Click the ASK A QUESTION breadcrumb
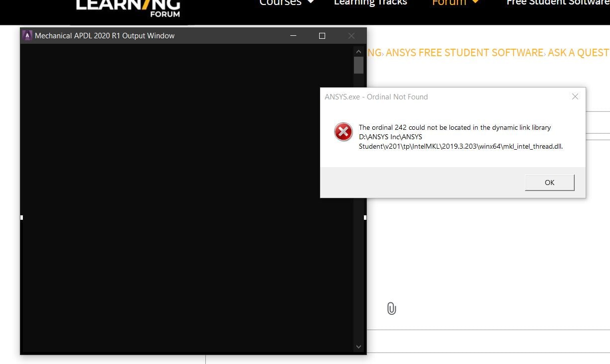 point(579,53)
